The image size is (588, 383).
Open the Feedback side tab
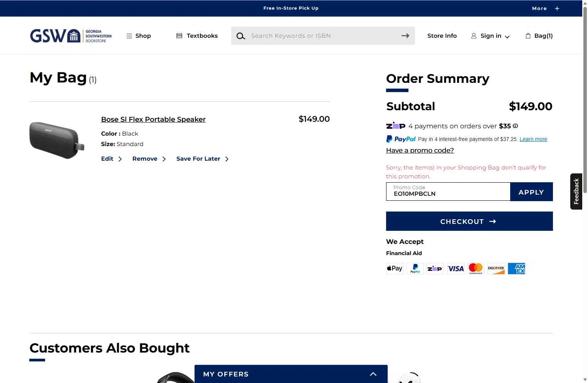tap(576, 191)
